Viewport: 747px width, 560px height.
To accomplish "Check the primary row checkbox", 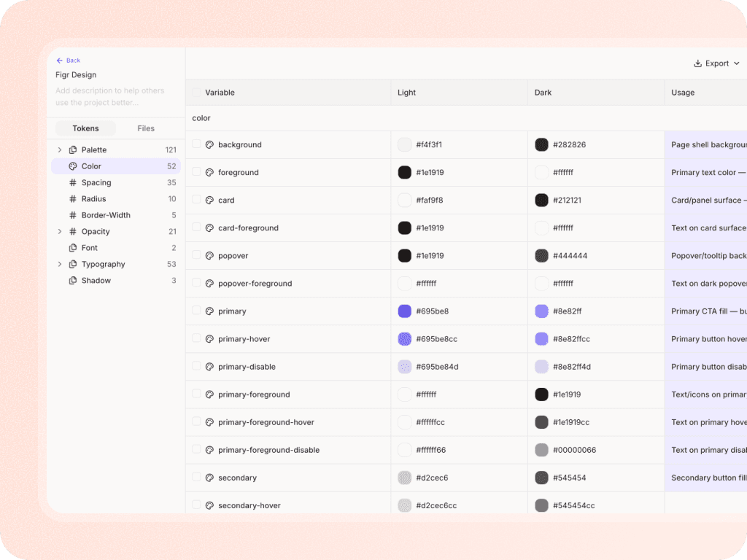I will tap(196, 310).
